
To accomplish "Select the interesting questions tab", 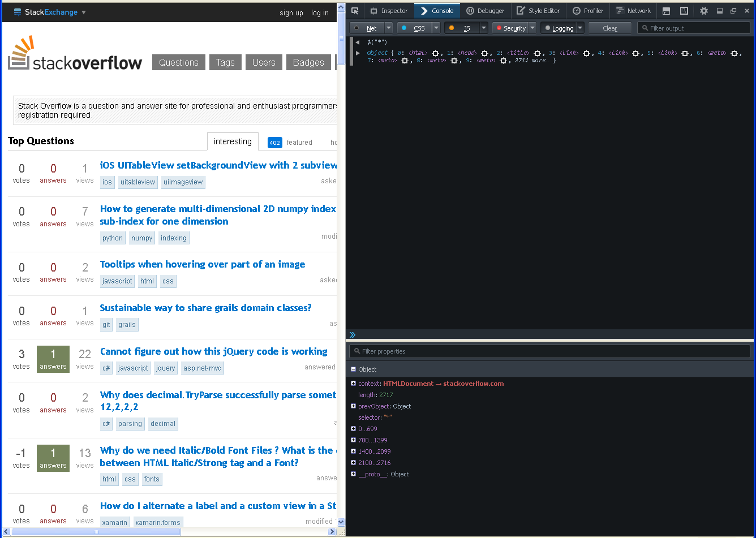I will coord(233,141).
